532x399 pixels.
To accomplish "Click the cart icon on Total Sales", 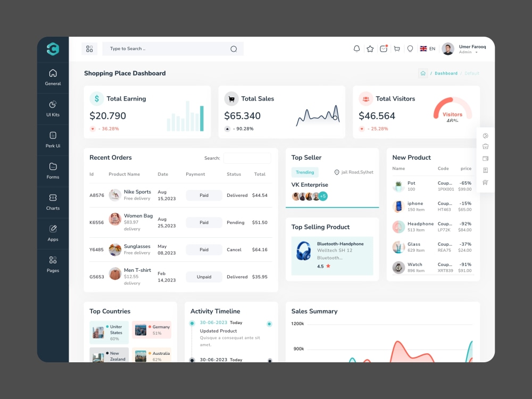I will (x=231, y=99).
